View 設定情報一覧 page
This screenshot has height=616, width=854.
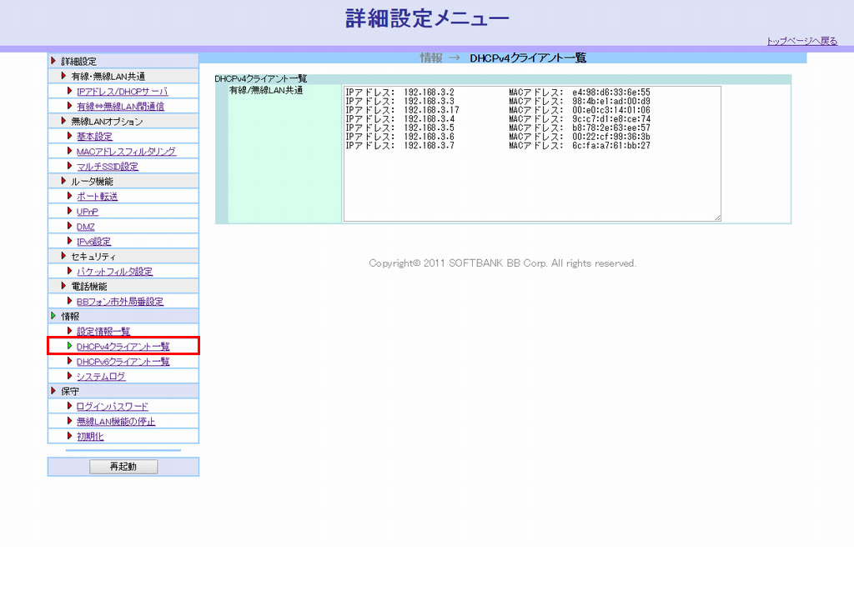(x=103, y=332)
